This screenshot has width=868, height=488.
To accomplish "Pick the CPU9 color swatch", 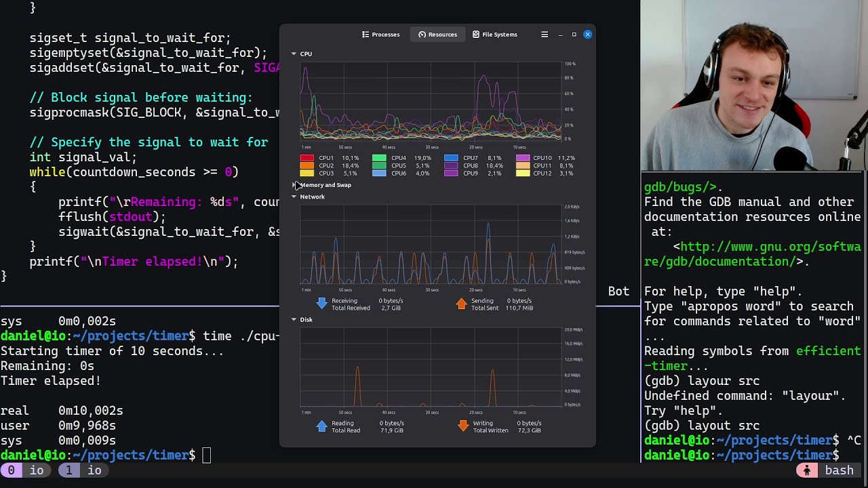I will tap(451, 174).
